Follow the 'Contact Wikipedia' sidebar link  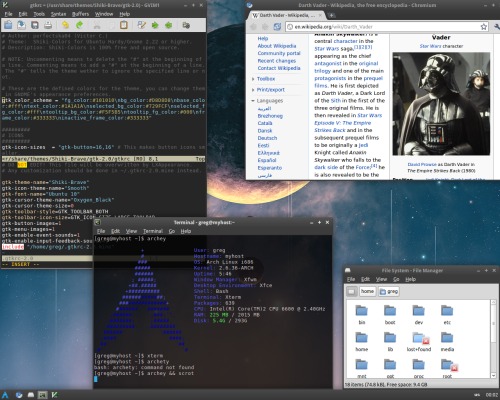279,68
